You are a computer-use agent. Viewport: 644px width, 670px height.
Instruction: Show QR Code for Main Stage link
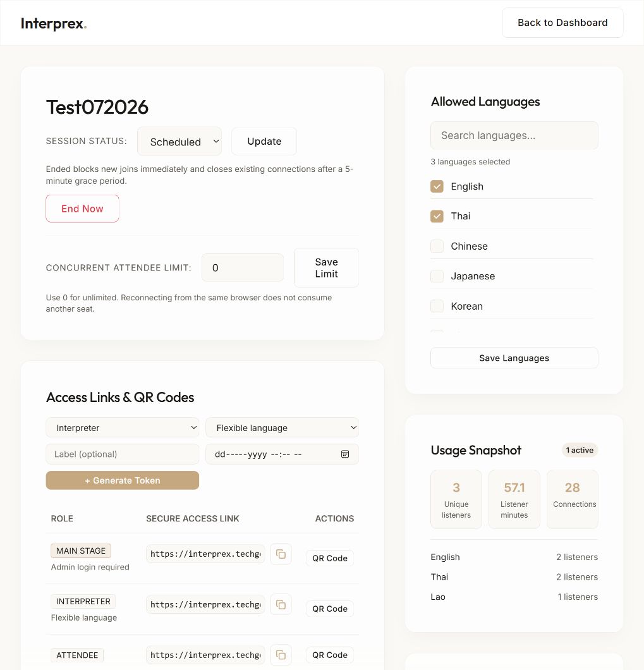point(329,558)
